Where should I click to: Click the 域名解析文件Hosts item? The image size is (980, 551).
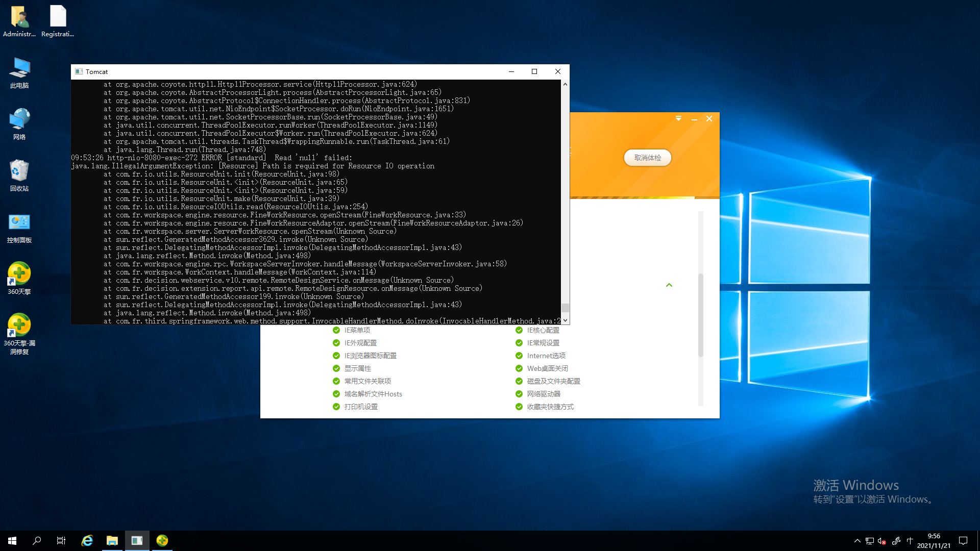pos(373,394)
